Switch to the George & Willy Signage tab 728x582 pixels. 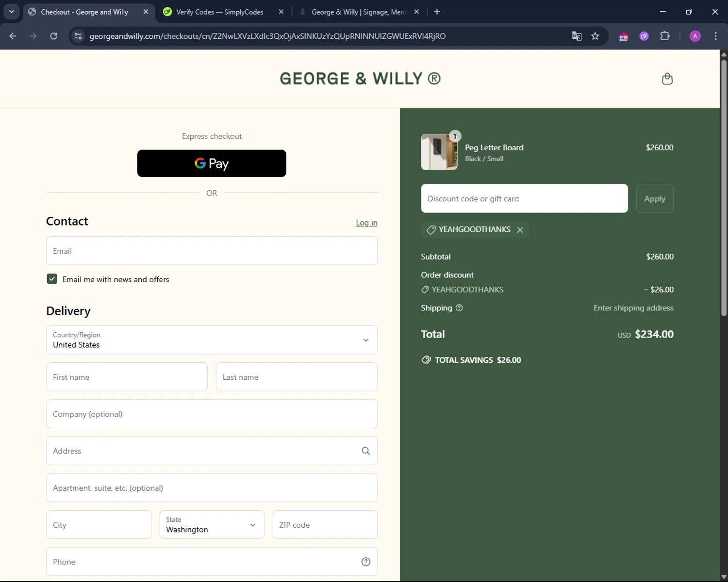click(359, 12)
